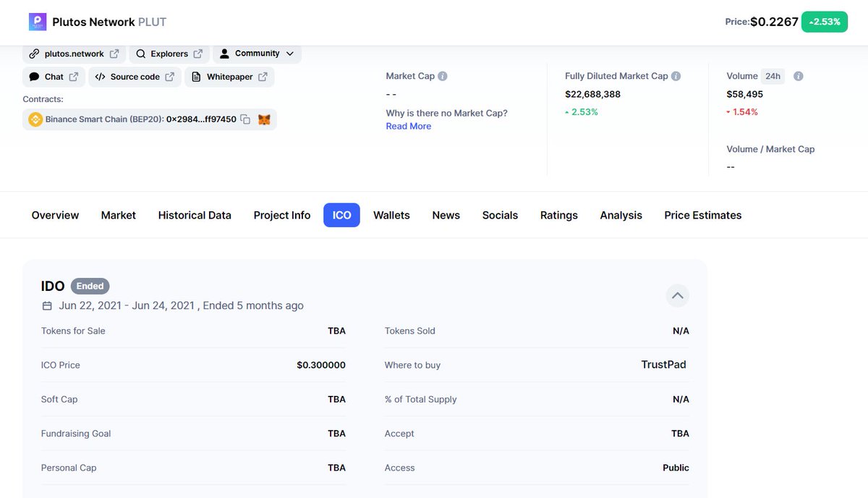
Task: Click the red 1.54% volume change
Action: (742, 112)
